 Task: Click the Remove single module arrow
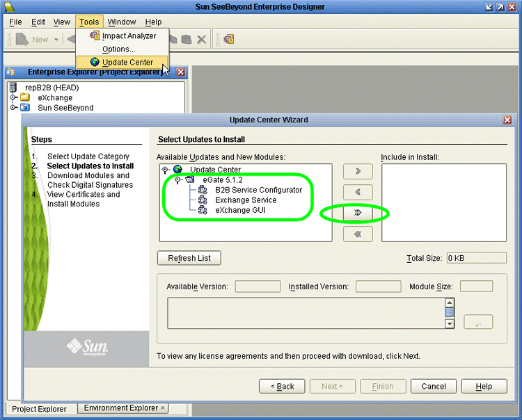click(358, 192)
